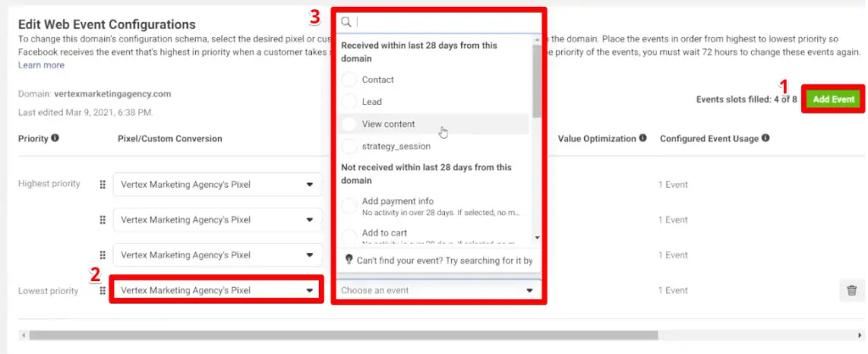Click the 'Received within last 28 days' group heading
Viewport: 868px width, 354px height.
point(419,52)
